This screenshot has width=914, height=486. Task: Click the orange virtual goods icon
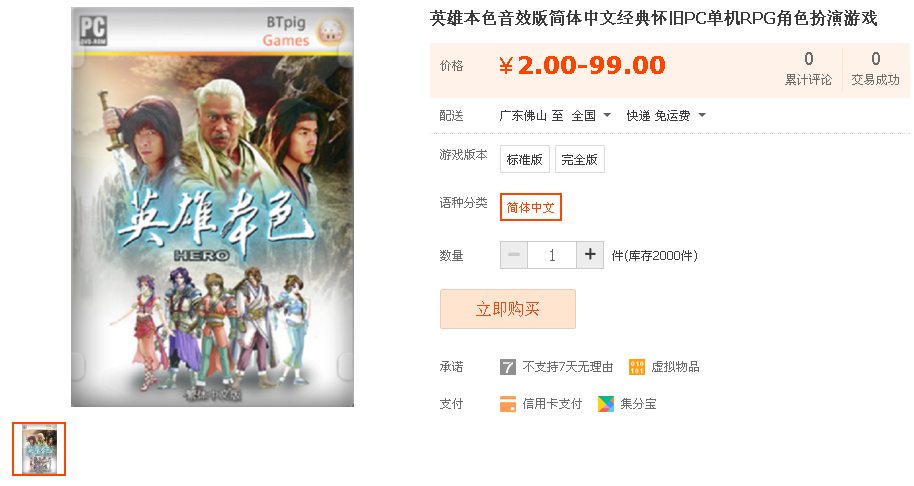[637, 367]
